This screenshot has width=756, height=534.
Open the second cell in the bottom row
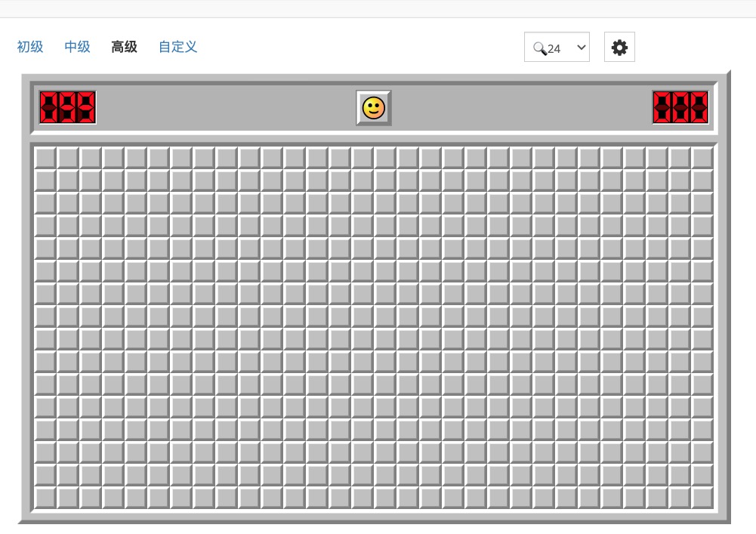click(x=68, y=498)
